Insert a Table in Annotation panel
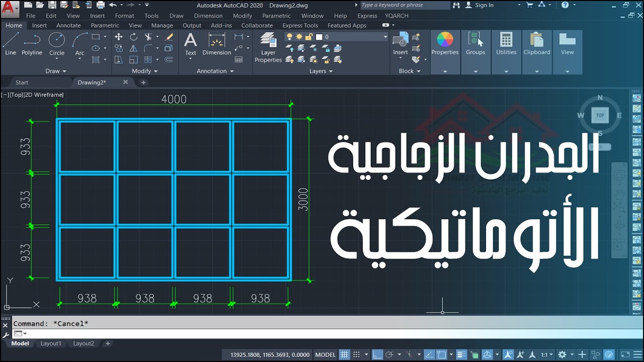 (238, 59)
